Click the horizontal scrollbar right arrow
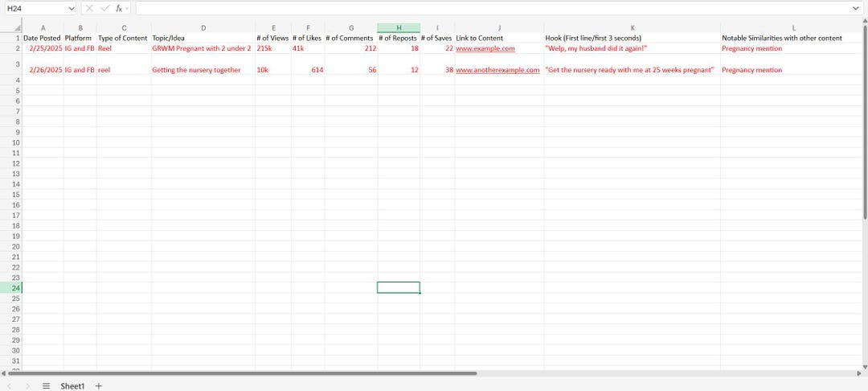 point(858,373)
